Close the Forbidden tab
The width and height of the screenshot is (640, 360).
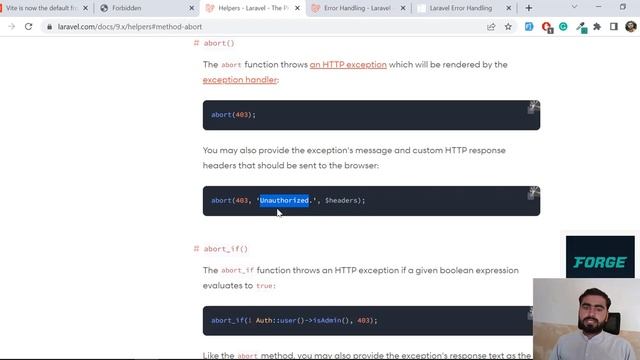click(191, 8)
